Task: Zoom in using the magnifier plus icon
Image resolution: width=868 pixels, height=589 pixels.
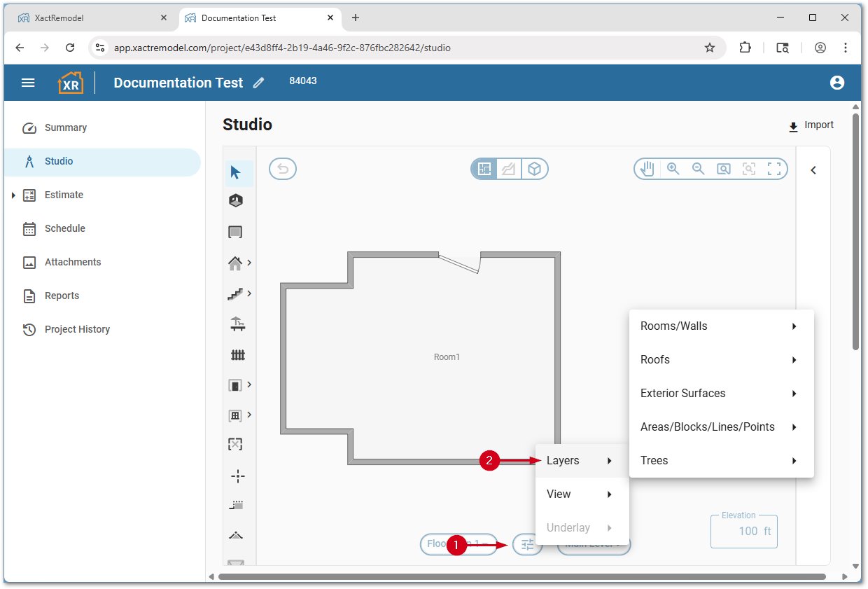Action: coord(673,169)
